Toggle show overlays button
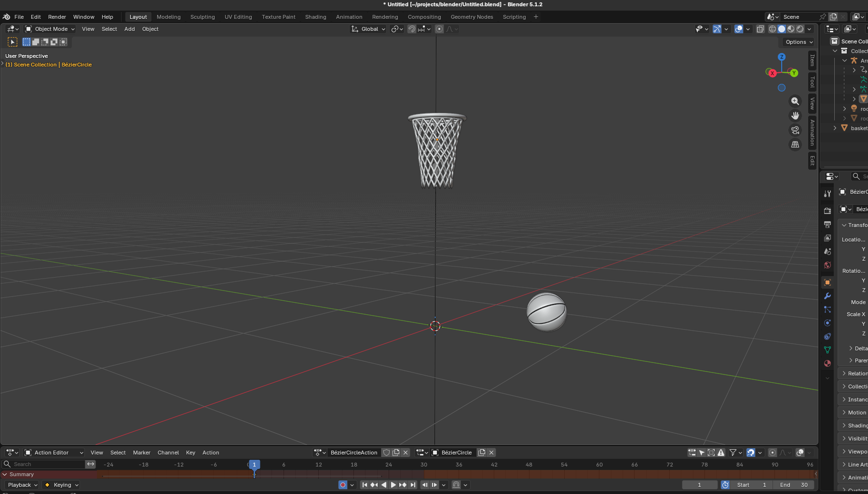The image size is (868, 494). coord(739,29)
